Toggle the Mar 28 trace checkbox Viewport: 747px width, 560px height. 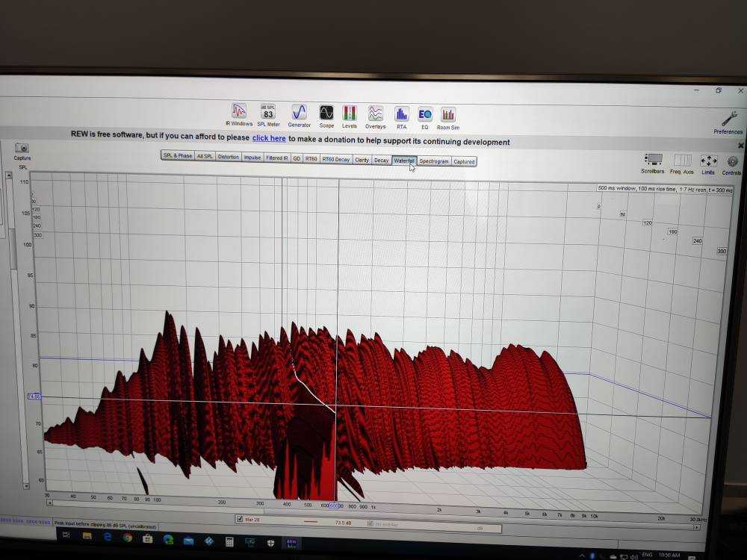240,519
